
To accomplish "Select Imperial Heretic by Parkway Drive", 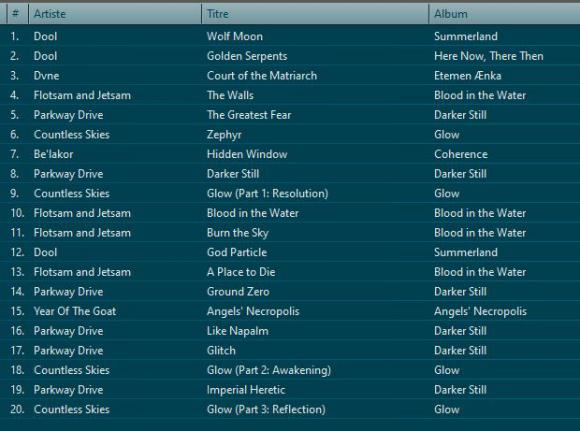I will coord(290,390).
